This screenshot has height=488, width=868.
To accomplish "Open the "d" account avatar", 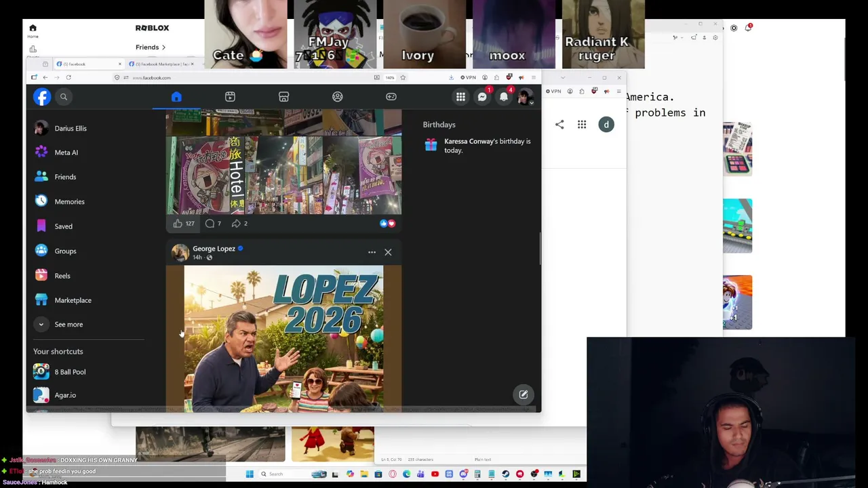I will pos(606,125).
